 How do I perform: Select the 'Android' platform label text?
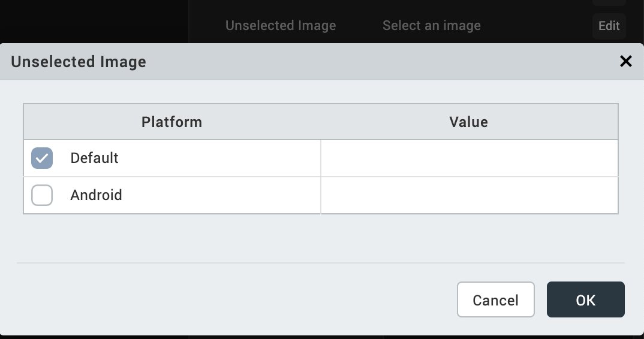click(x=96, y=195)
